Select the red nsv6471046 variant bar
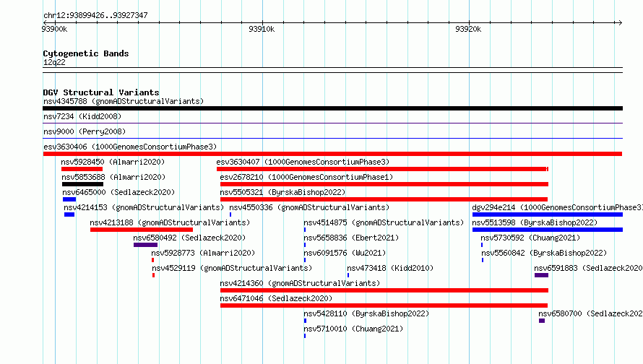 [384, 305]
